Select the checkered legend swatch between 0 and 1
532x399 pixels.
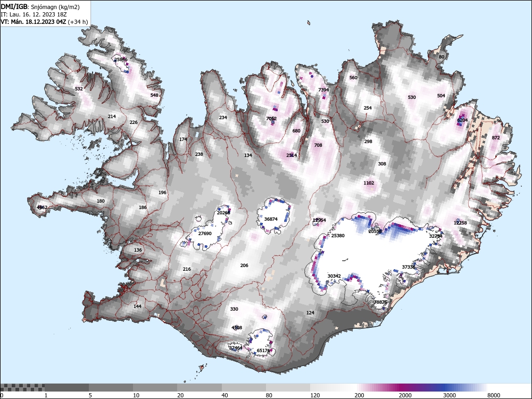(22, 387)
